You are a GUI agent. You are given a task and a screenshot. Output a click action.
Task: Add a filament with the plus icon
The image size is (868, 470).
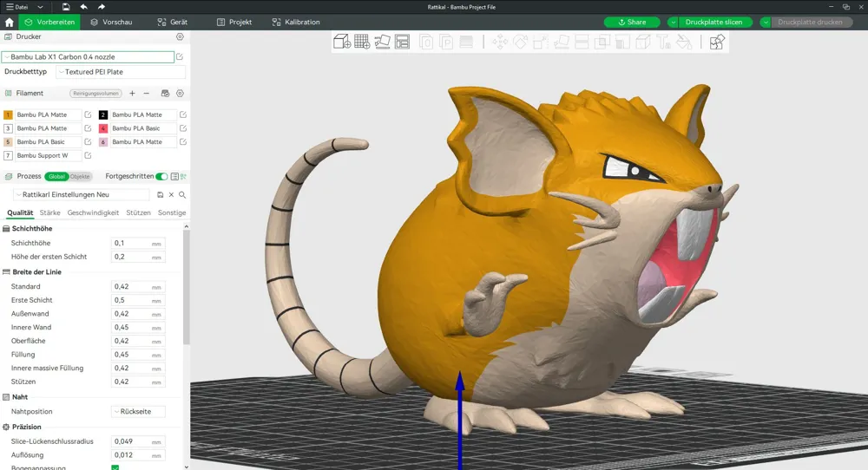[x=132, y=94]
